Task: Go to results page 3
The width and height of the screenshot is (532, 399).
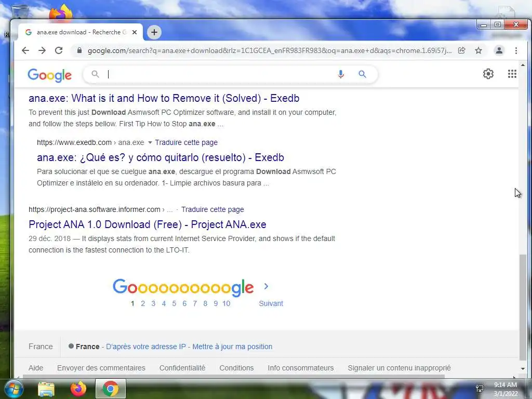Action: click(x=153, y=303)
